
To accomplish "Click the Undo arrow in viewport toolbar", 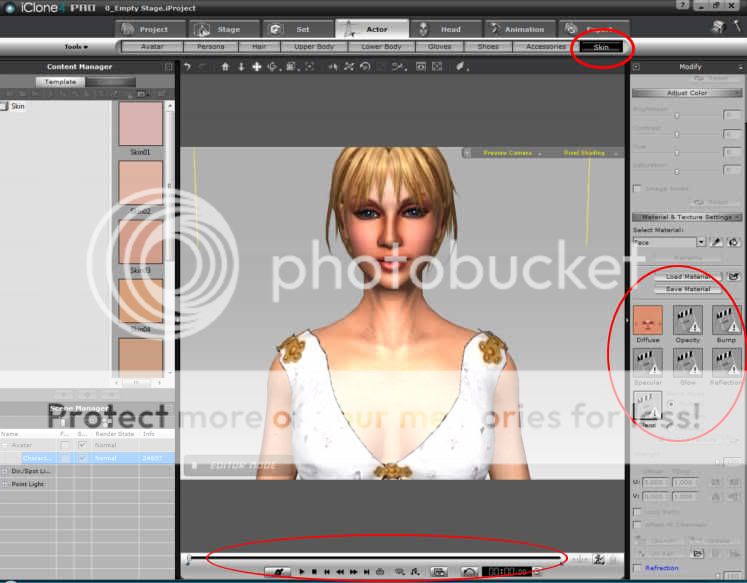I will pos(187,67).
